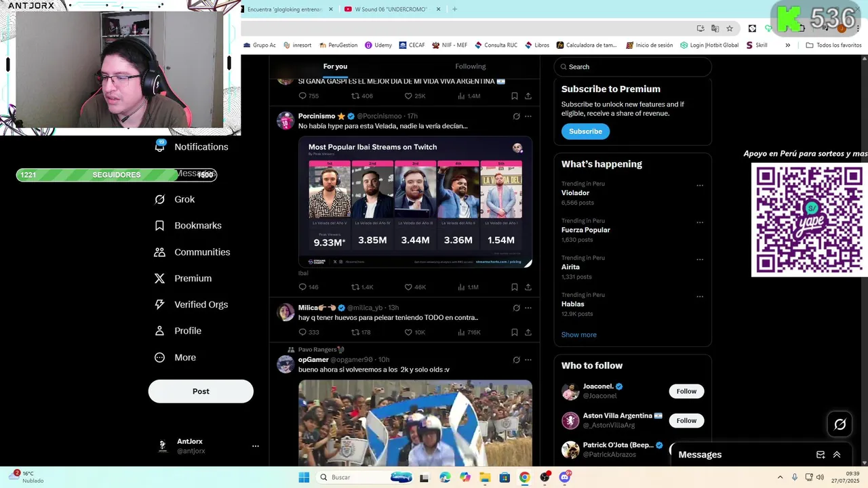
Task: Open the opGamer post image
Action: pyautogui.click(x=415, y=423)
